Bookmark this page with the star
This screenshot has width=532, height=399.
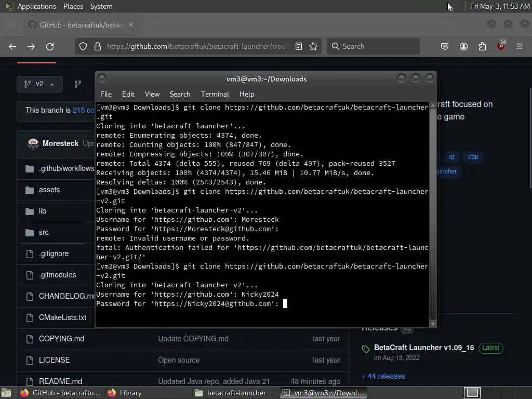click(313, 46)
